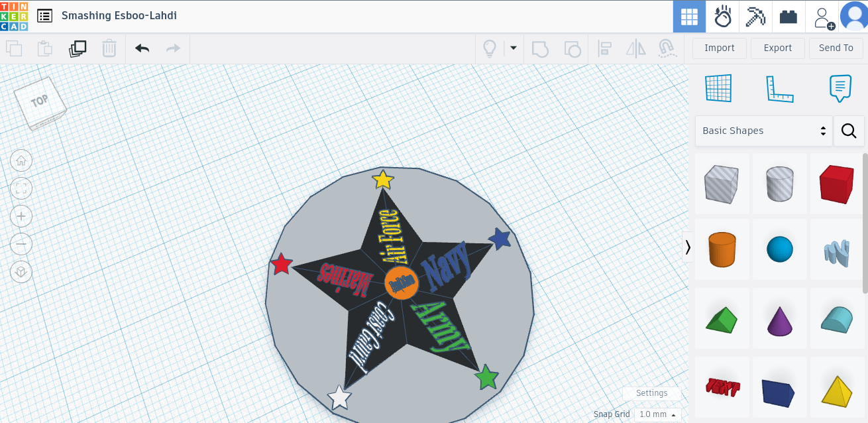Open the grid Settings button
This screenshot has height=423, width=868.
tap(651, 393)
